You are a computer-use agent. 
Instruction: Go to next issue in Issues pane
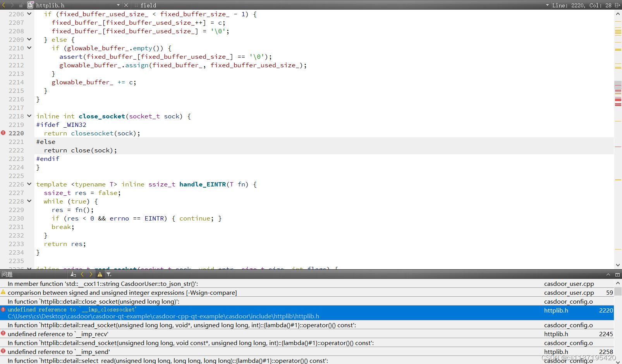coord(91,274)
